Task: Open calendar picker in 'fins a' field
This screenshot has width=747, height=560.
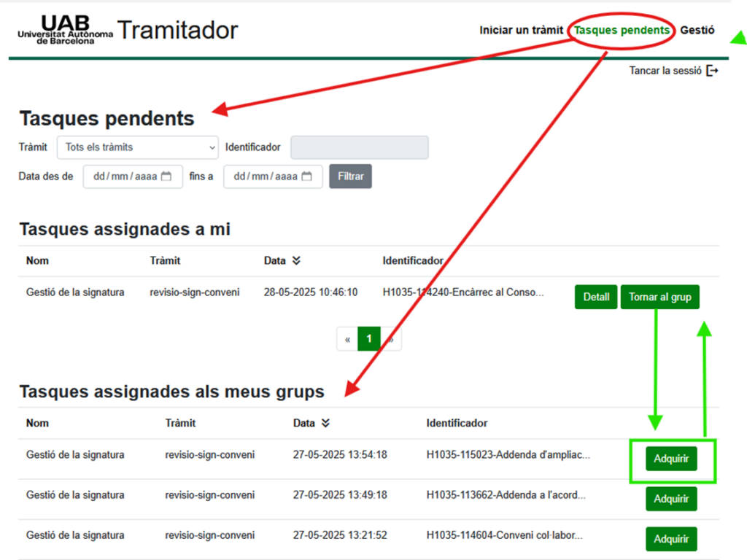Action: click(306, 176)
